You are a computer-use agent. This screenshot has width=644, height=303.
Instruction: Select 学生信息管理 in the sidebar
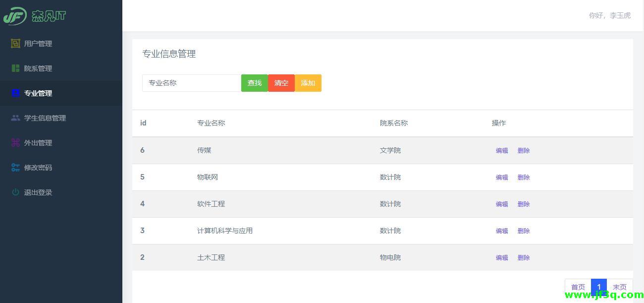pos(45,118)
